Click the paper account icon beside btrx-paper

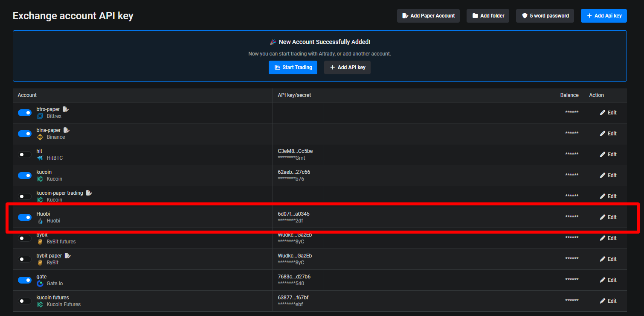[66, 109]
